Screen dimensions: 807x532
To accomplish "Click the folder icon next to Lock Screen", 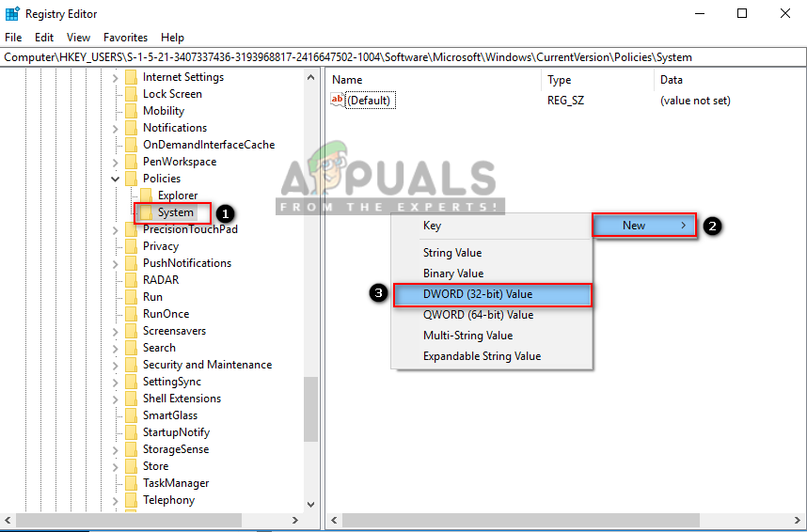I will click(x=132, y=94).
